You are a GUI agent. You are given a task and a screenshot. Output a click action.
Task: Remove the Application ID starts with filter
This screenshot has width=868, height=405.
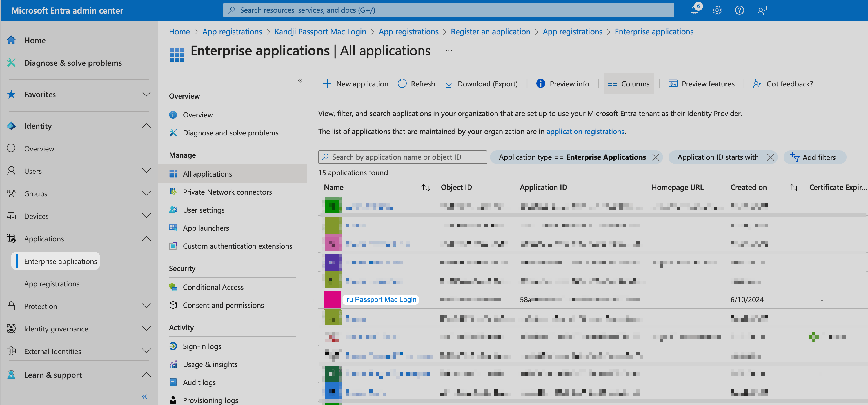(770, 157)
